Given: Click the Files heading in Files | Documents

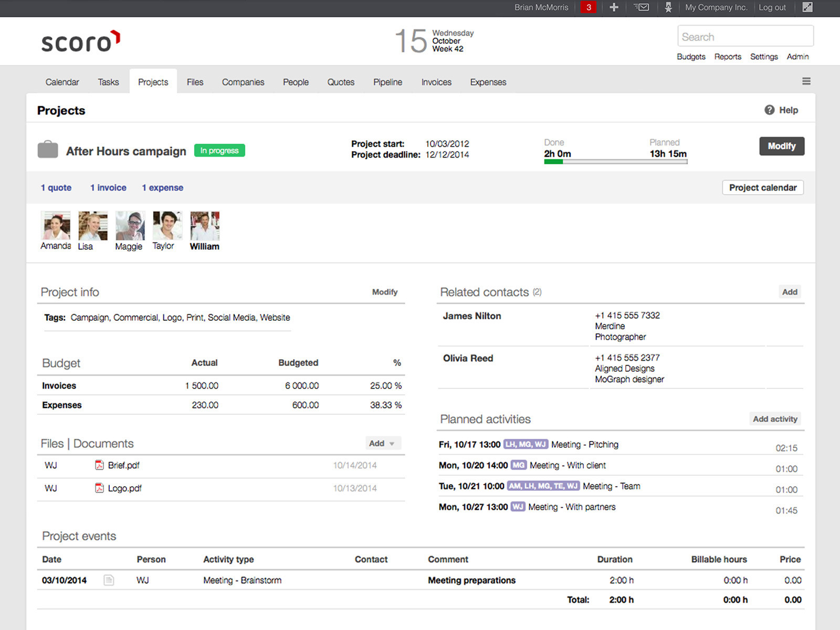Looking at the screenshot, I should tap(52, 444).
